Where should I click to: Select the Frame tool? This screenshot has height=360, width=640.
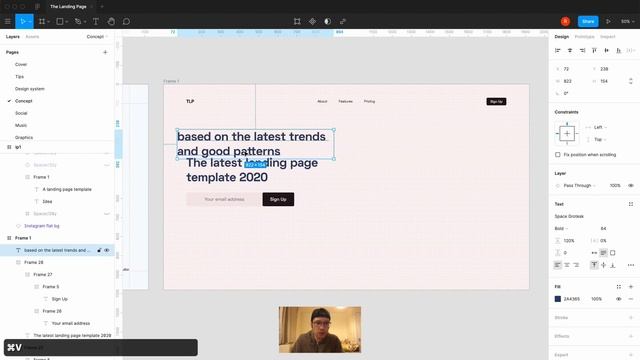coord(42,21)
